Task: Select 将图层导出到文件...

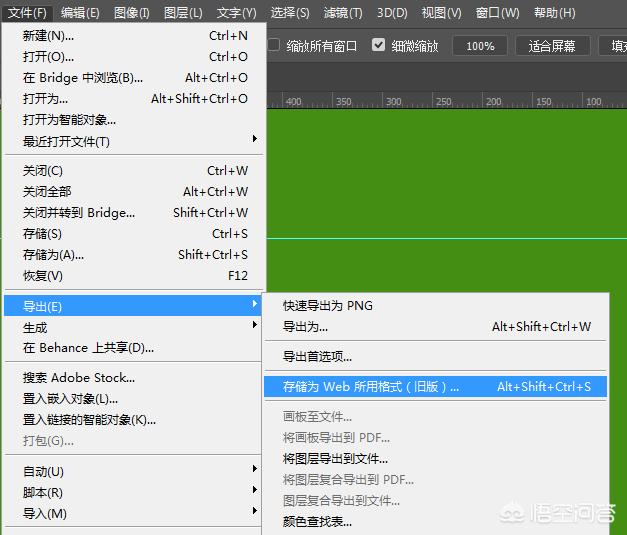Action: 435,459
